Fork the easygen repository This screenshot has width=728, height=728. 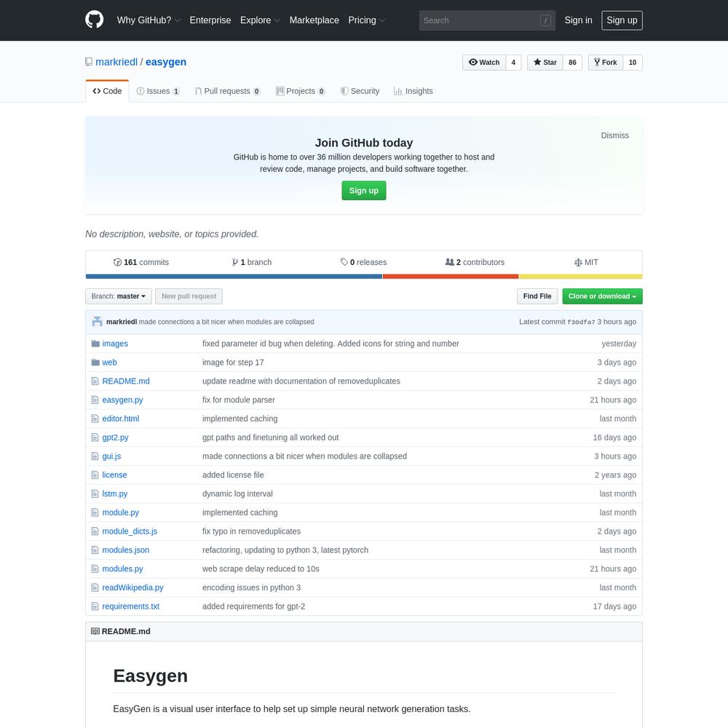tap(606, 62)
